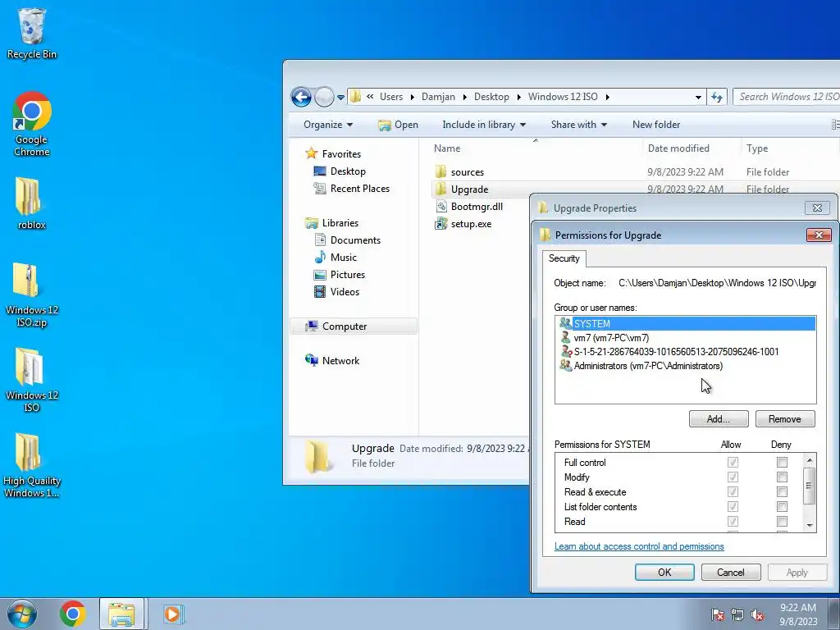Expand the Include in library menu
Screen dimensions: 840x630
[484, 125]
